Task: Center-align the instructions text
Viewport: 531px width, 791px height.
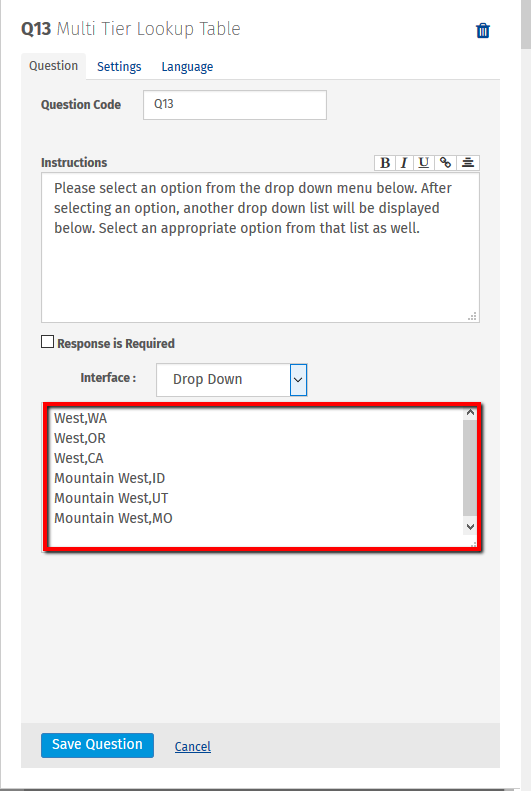Action: 467,163
